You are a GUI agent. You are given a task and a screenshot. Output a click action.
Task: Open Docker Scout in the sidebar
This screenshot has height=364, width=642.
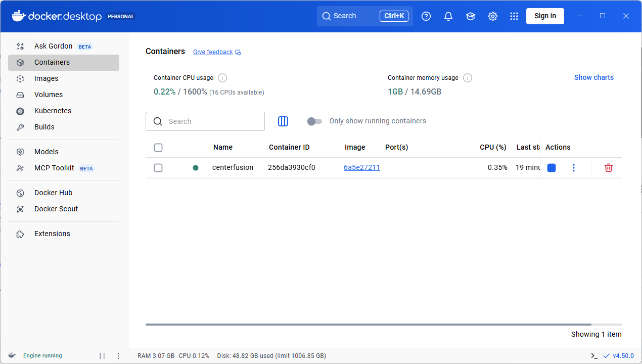point(64,209)
